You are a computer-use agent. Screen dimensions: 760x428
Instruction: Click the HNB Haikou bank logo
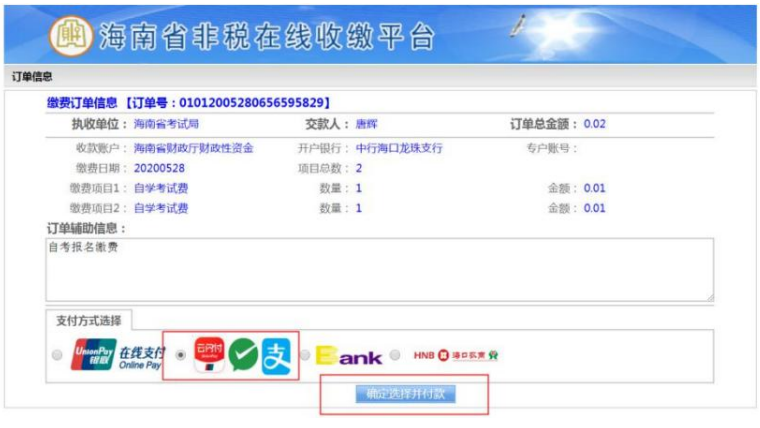(456, 356)
